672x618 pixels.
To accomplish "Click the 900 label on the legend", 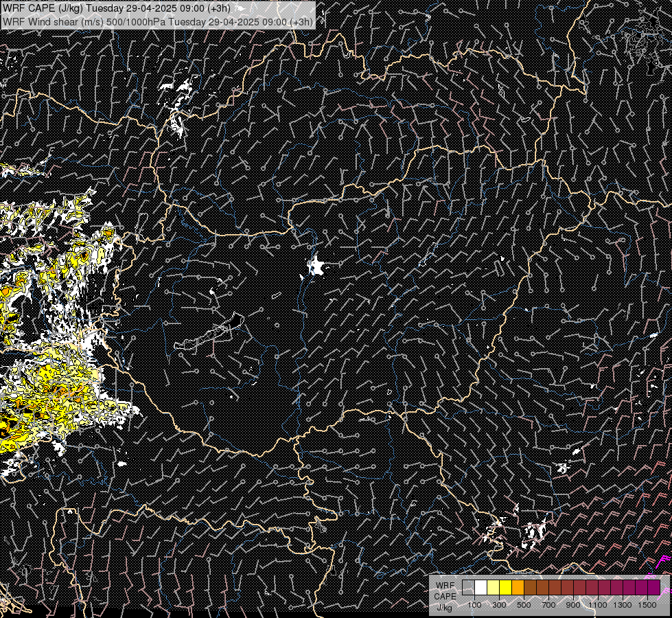I will [x=573, y=605].
